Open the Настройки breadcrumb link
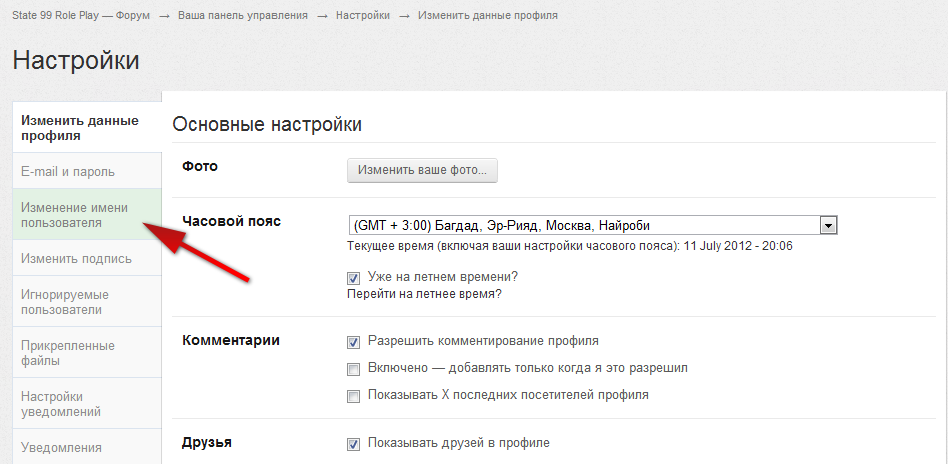This screenshot has width=948, height=464. (x=363, y=15)
